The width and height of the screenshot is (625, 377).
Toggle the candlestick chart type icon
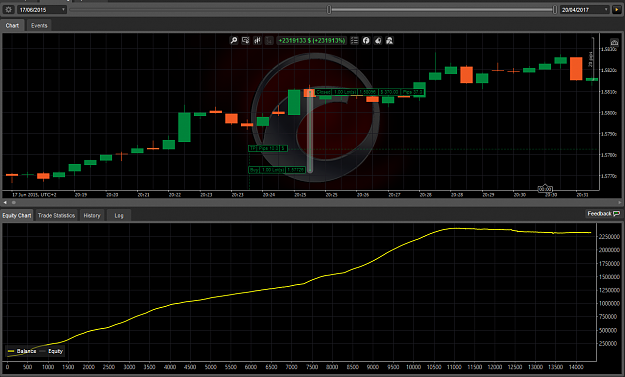(x=257, y=41)
